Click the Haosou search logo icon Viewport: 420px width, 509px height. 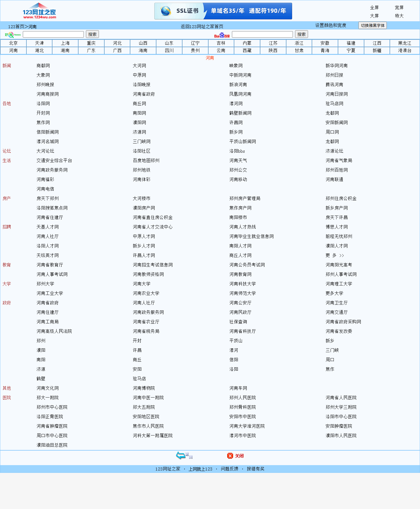pyautogui.click(x=12, y=35)
